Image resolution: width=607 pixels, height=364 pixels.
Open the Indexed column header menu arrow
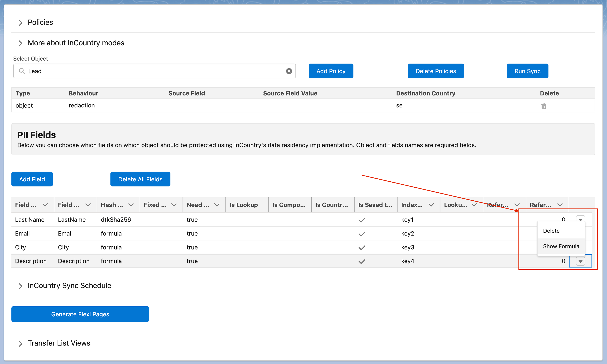coord(432,205)
